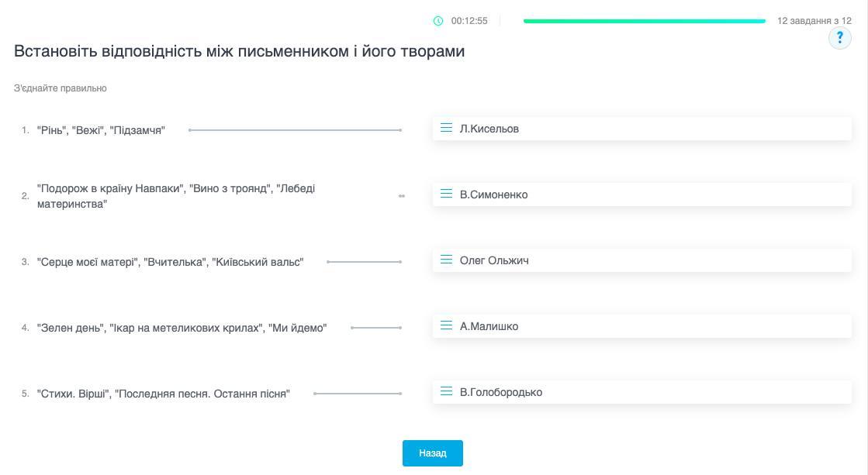Select the Олег Ольжич answer card
Screen dimensions: 868x475
(x=642, y=260)
